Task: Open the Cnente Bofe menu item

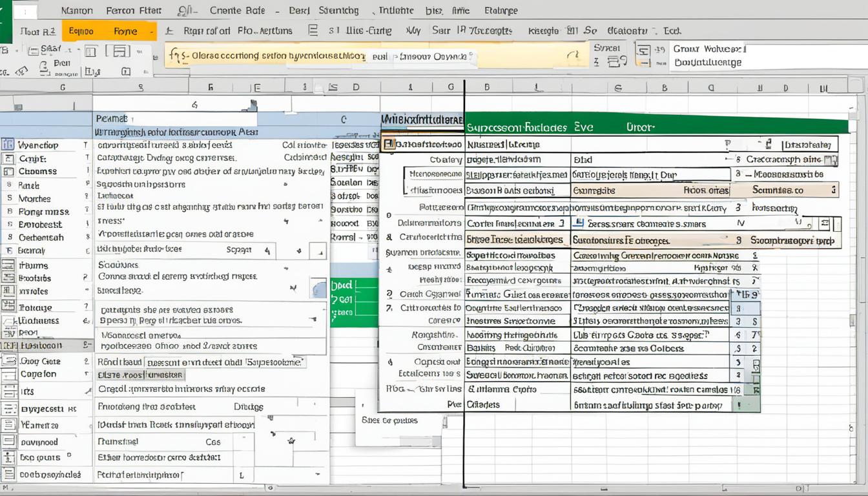Action: [236, 10]
